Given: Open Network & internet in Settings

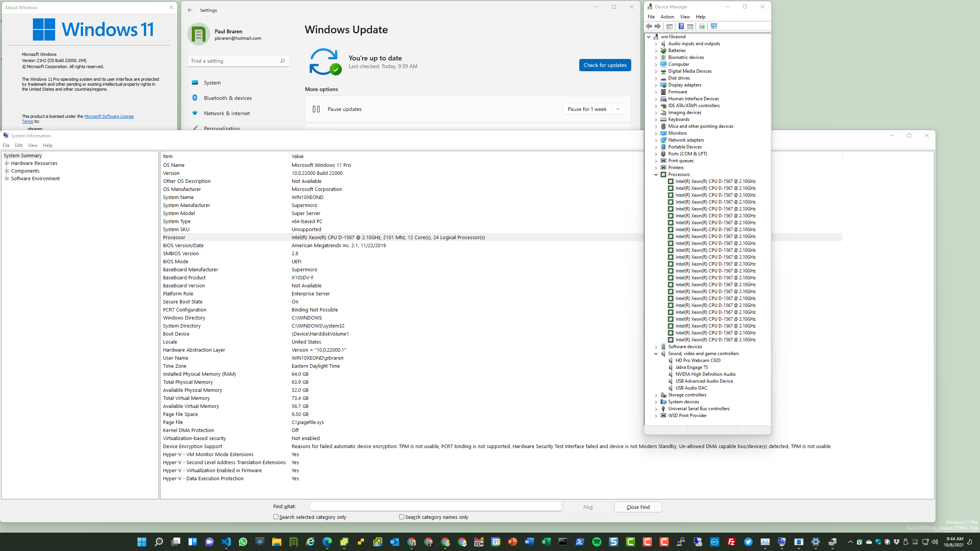Looking at the screenshot, I should pos(227,113).
